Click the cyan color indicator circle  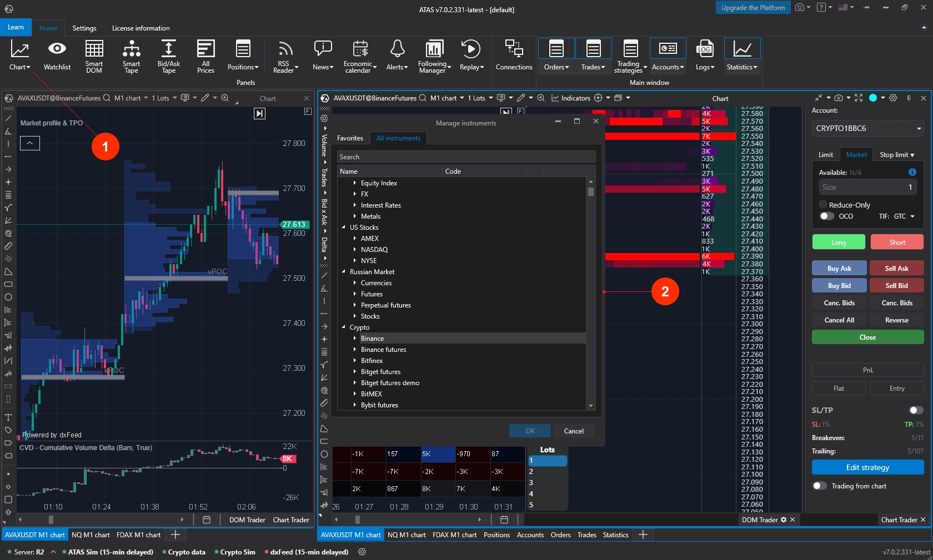pos(873,98)
